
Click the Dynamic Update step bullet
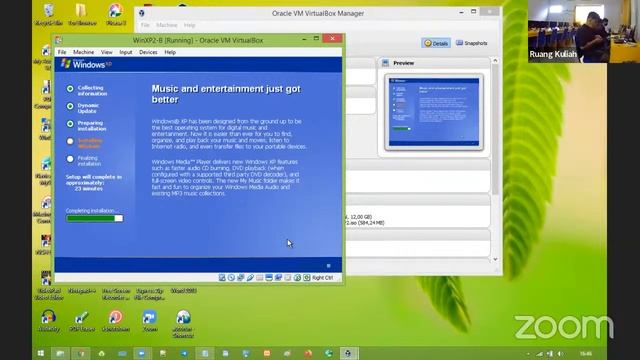pos(70,106)
